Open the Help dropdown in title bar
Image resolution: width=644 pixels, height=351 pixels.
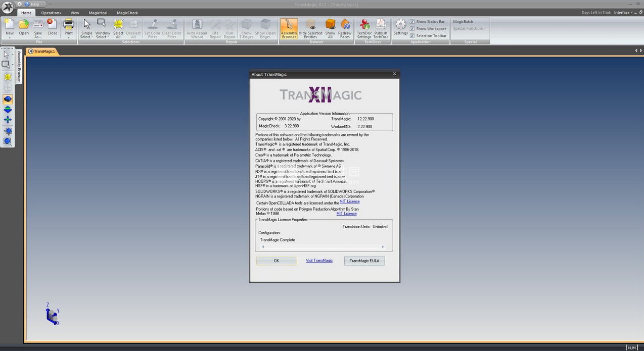[x=36, y=4]
